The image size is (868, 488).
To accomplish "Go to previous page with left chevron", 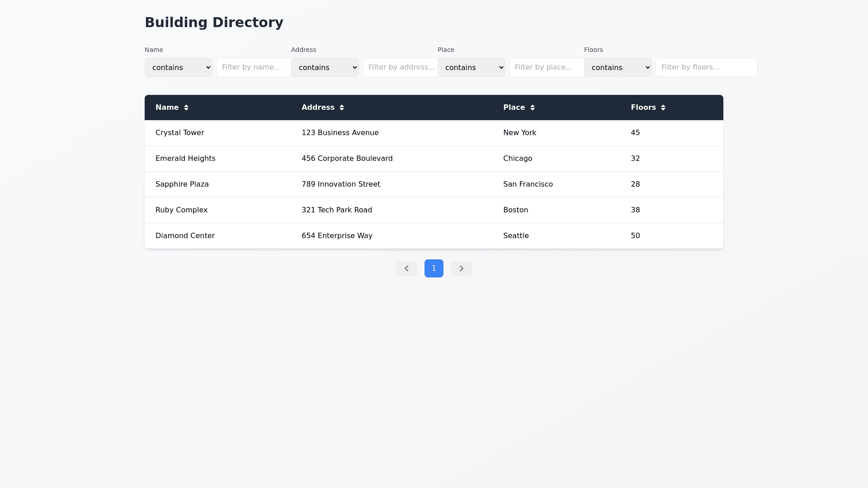I will [406, 268].
